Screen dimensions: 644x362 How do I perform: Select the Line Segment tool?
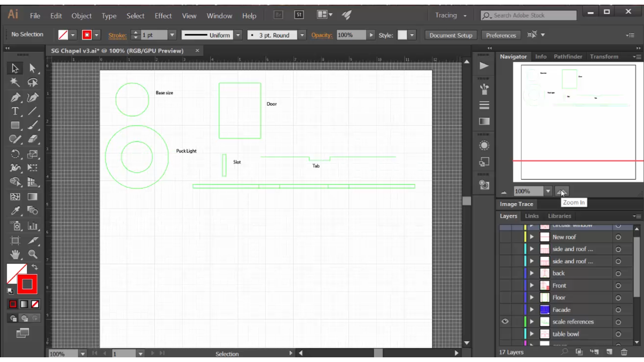33,111
